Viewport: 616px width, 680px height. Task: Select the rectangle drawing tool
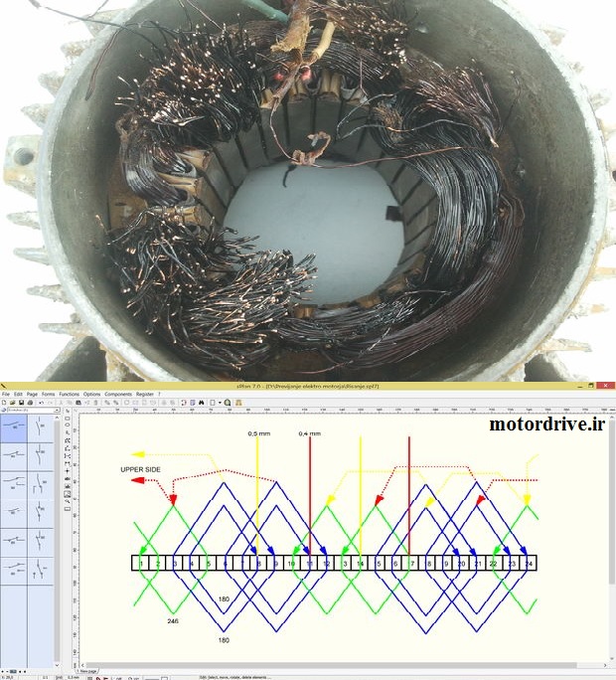tap(68, 419)
